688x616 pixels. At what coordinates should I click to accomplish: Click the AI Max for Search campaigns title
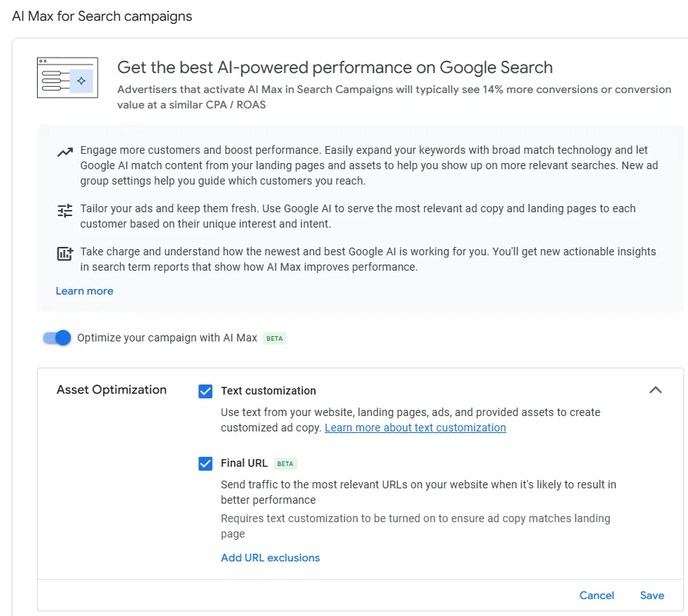102,15
